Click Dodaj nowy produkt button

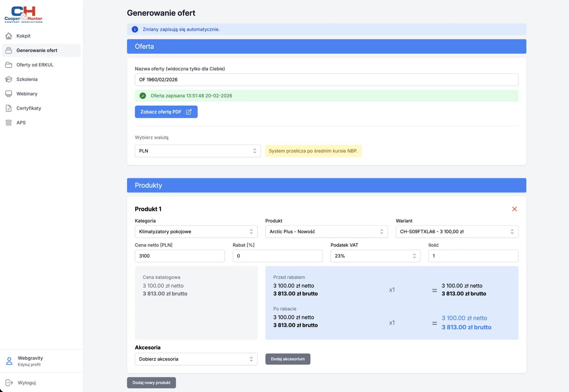click(151, 383)
